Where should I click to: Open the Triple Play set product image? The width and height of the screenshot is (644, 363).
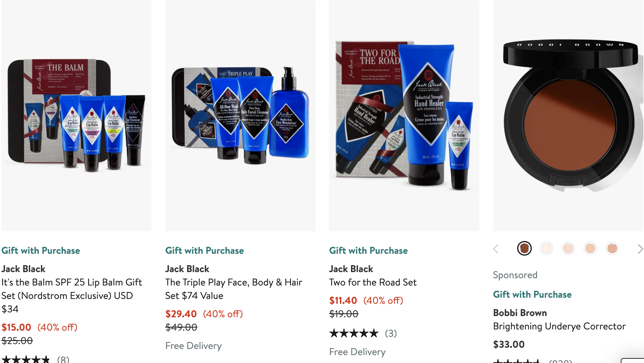[x=240, y=116]
